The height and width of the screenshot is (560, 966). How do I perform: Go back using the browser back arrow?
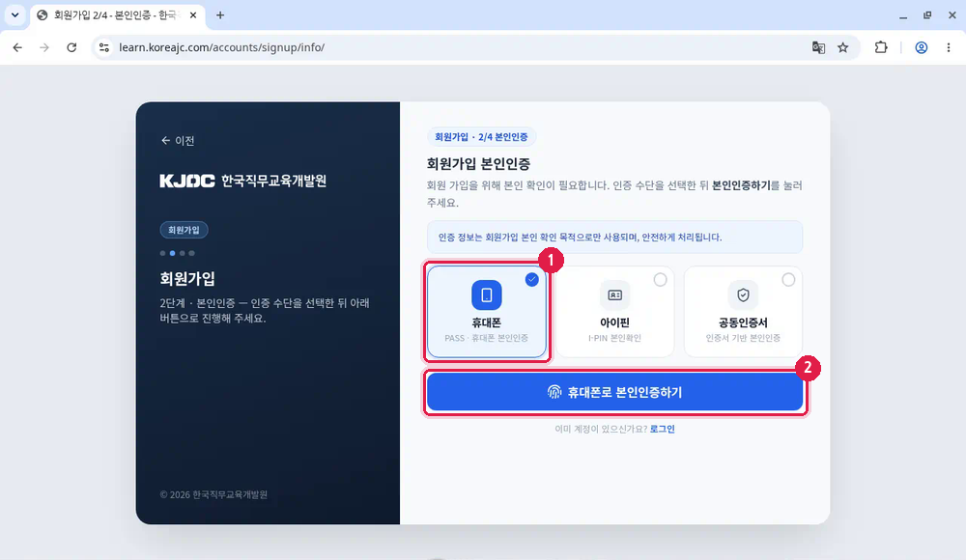[17, 47]
